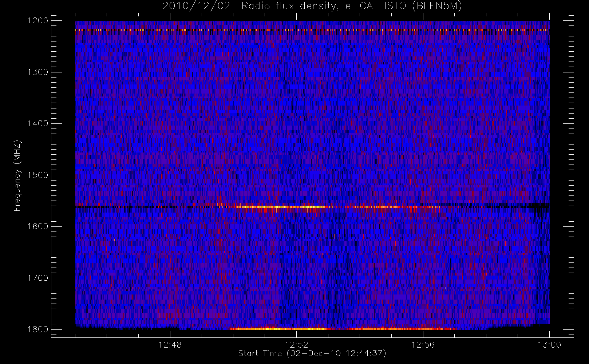This screenshot has height=364, width=589.
Task: Click the 12:52 time tick label
Action: tap(296, 345)
